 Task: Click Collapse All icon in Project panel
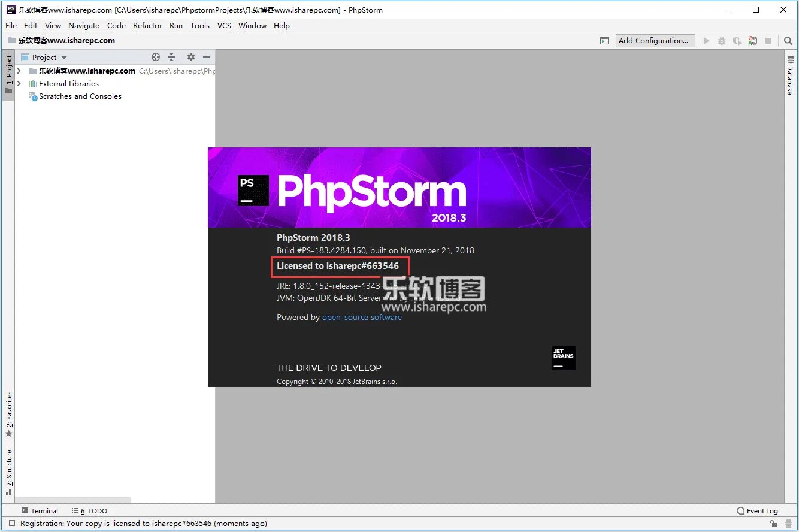(x=171, y=57)
